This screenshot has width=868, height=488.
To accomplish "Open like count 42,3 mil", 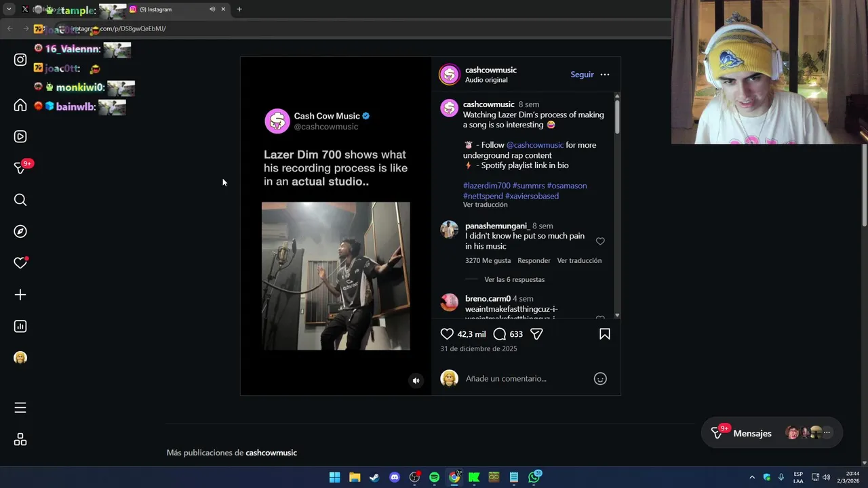I will 471,334.
